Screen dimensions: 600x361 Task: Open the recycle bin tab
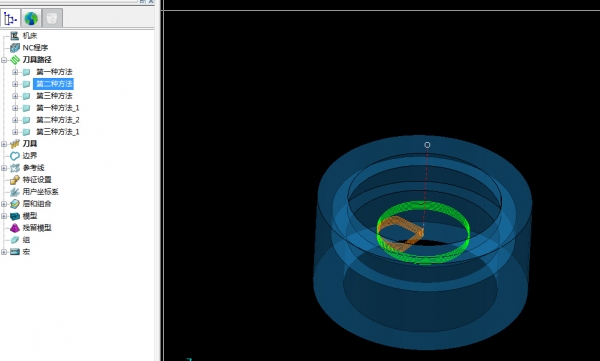coord(52,18)
